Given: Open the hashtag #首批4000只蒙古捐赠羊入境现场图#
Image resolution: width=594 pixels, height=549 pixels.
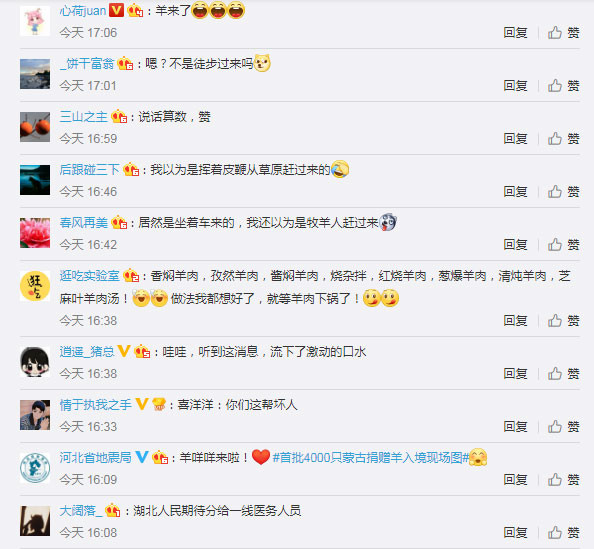Looking at the screenshot, I should pos(371,458).
